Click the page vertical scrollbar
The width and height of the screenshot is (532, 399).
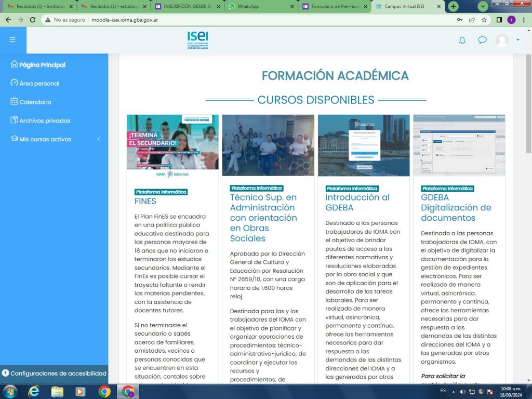(528, 103)
